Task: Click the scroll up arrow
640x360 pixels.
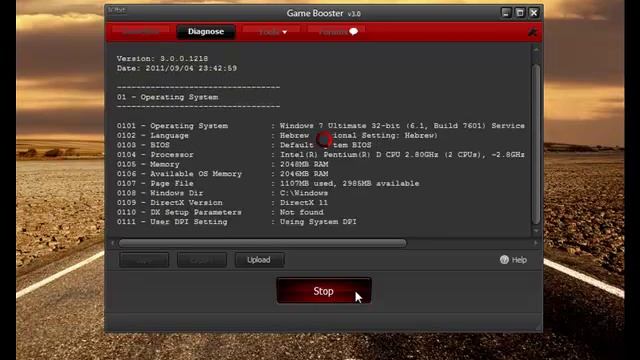Action: 536,49
